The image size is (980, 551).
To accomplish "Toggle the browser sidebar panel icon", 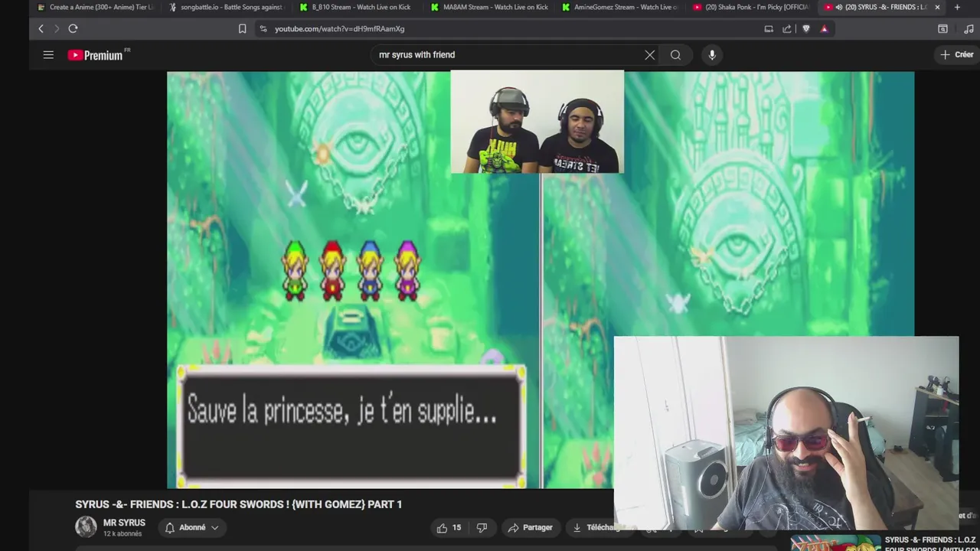I will [x=942, y=28].
